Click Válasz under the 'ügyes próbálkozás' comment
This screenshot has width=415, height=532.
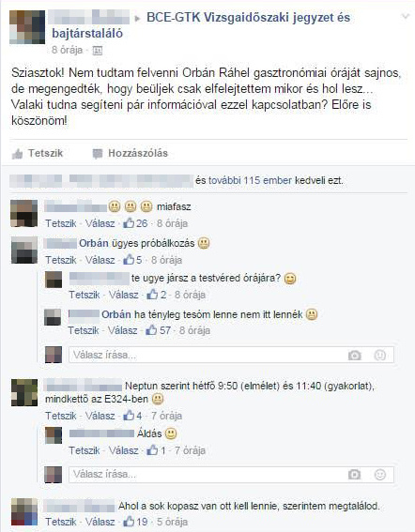(100, 260)
